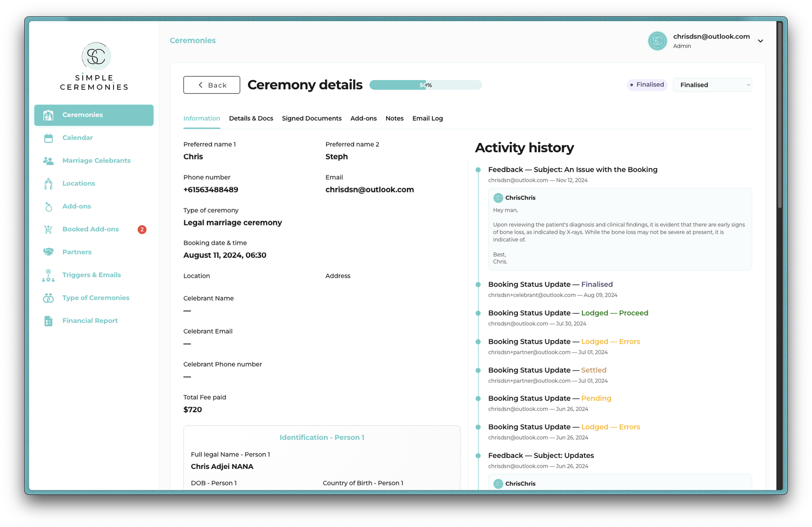
Task: Click phone number +61563488489
Action: (211, 190)
